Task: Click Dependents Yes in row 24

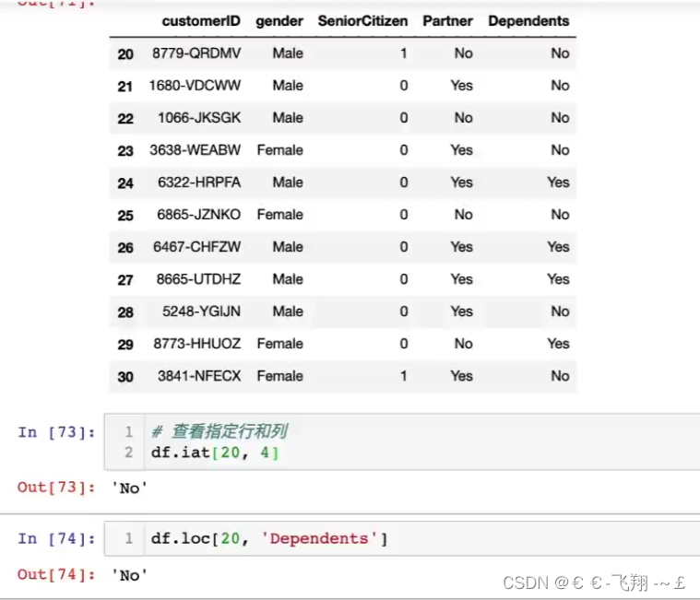Action: click(x=559, y=182)
